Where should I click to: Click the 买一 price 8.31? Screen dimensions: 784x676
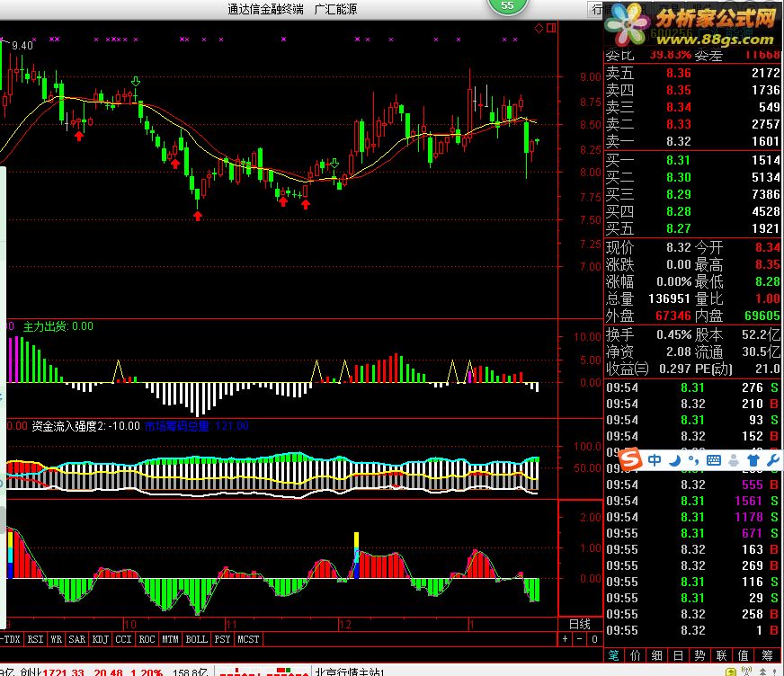(x=679, y=161)
